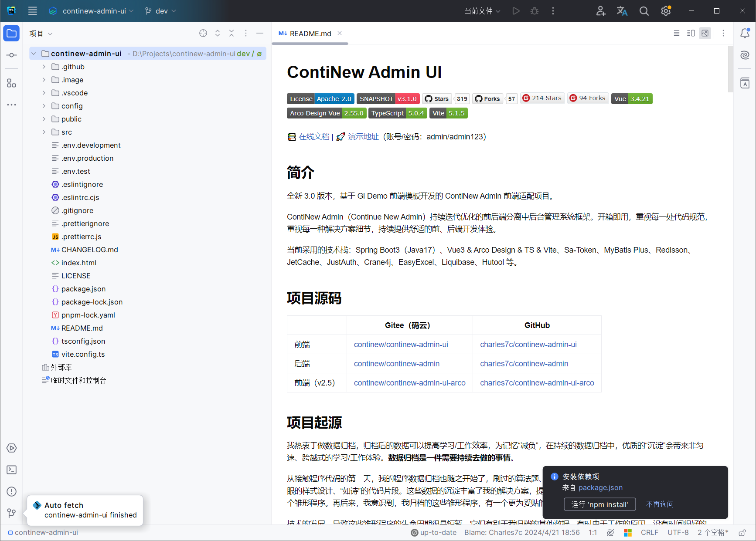This screenshot has height=541, width=756.
Task: Click the Debug bug icon
Action: [x=535, y=11]
